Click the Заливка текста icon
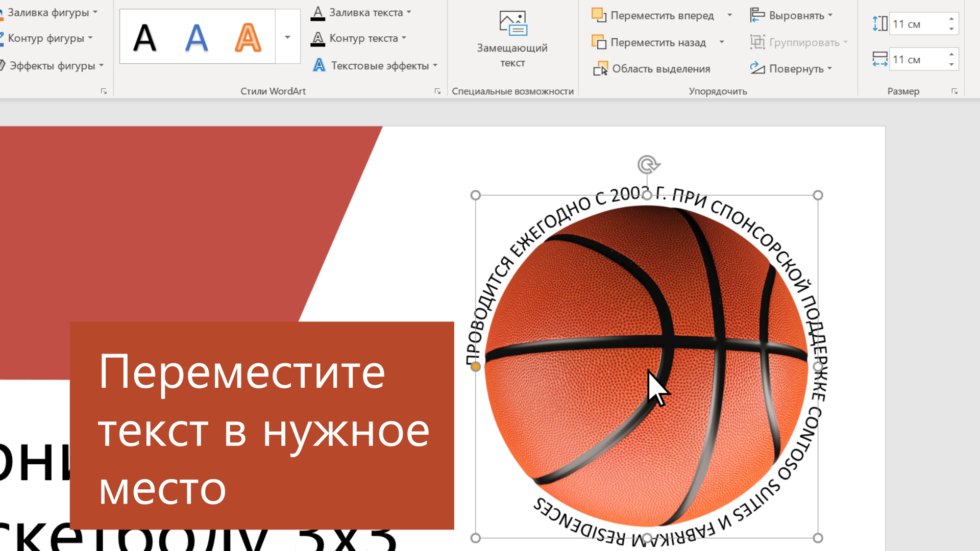 pos(318,13)
